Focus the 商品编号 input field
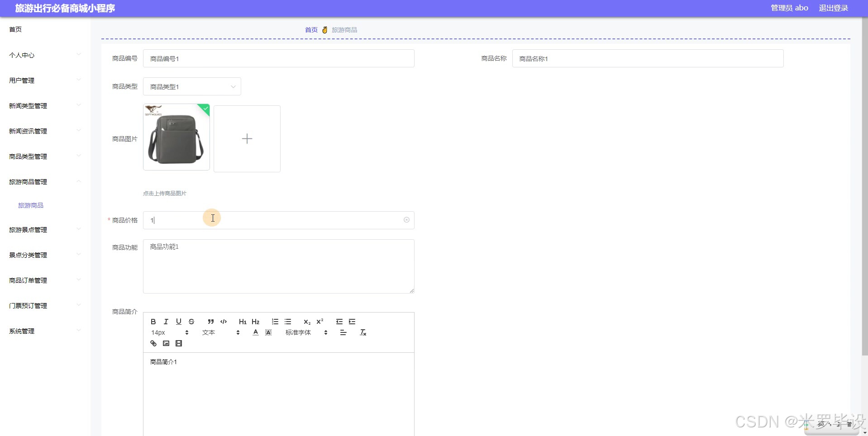Viewport: 868px width, 436px height. [278, 58]
